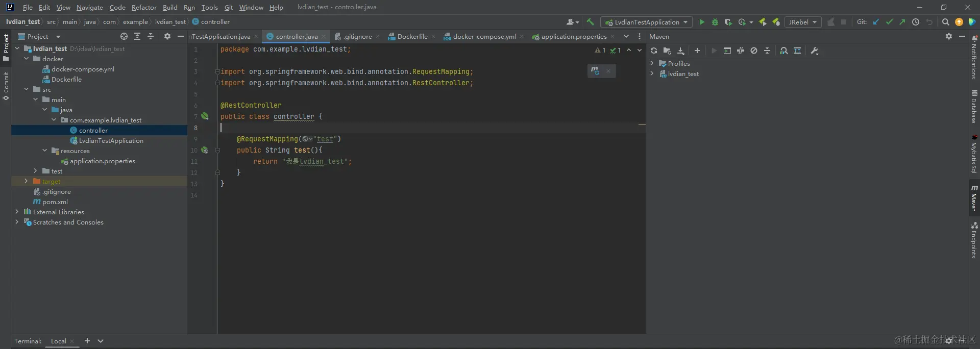980x349 pixels.
Task: Select pom.xml in project tree
Action: click(51, 202)
